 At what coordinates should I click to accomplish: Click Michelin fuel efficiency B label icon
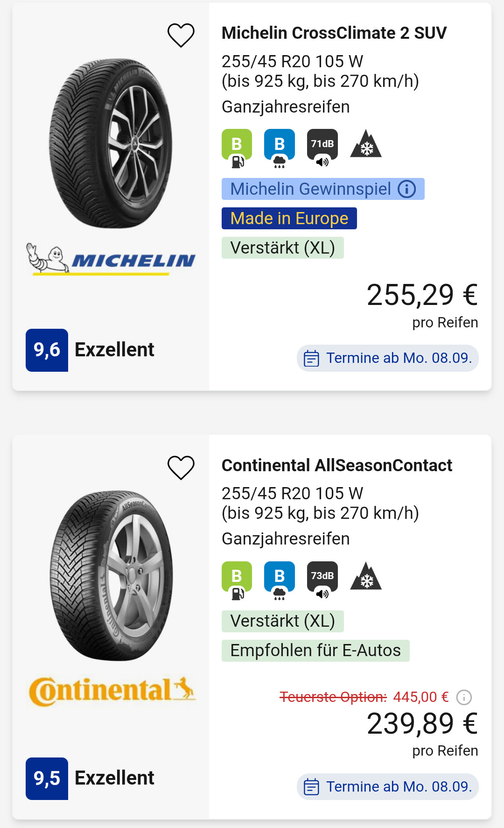(237, 148)
